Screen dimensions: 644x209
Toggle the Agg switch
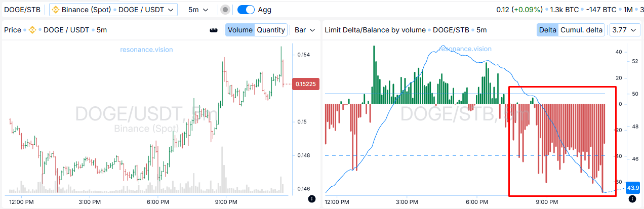coord(246,10)
